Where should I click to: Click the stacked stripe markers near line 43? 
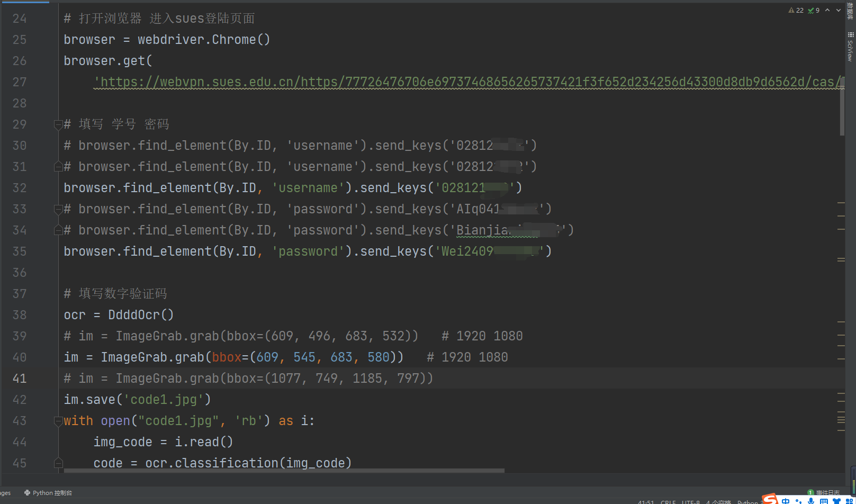841,419
